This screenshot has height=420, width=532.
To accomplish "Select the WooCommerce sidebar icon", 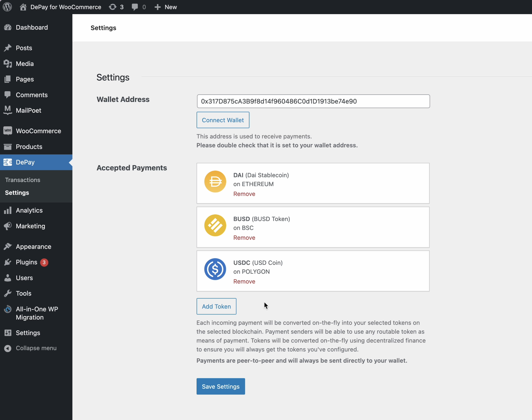I will coord(8,131).
